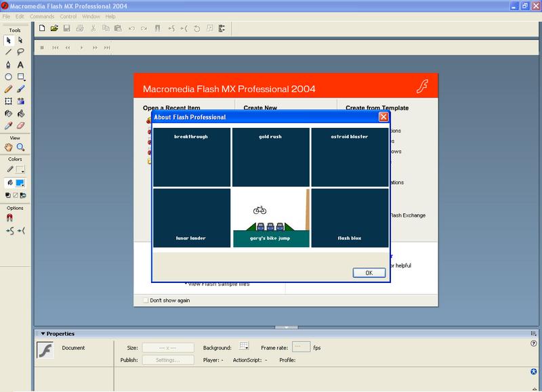Open the blue fill color swatch

(20, 183)
